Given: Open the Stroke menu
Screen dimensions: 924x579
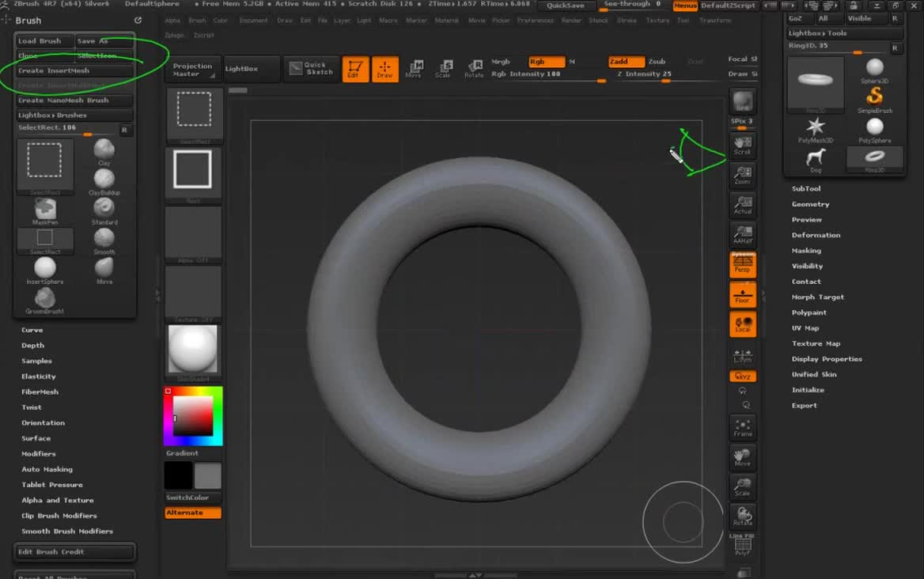Looking at the screenshot, I should click(x=627, y=21).
